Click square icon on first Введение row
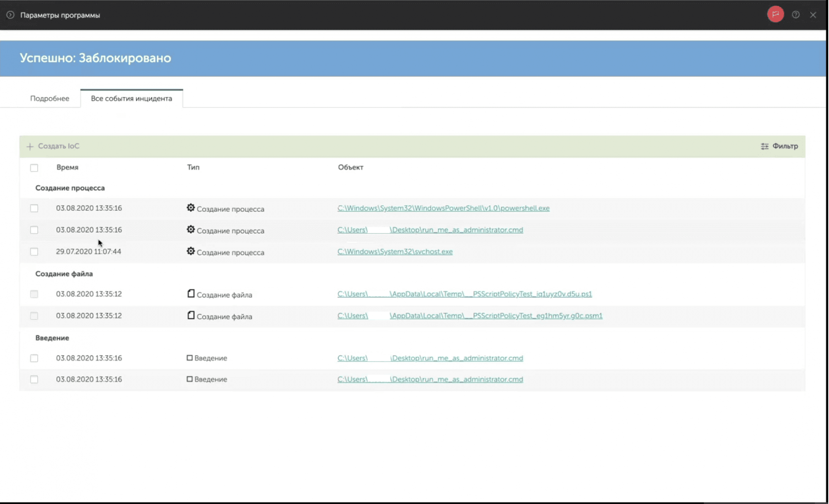Image resolution: width=829 pixels, height=504 pixels. click(189, 358)
